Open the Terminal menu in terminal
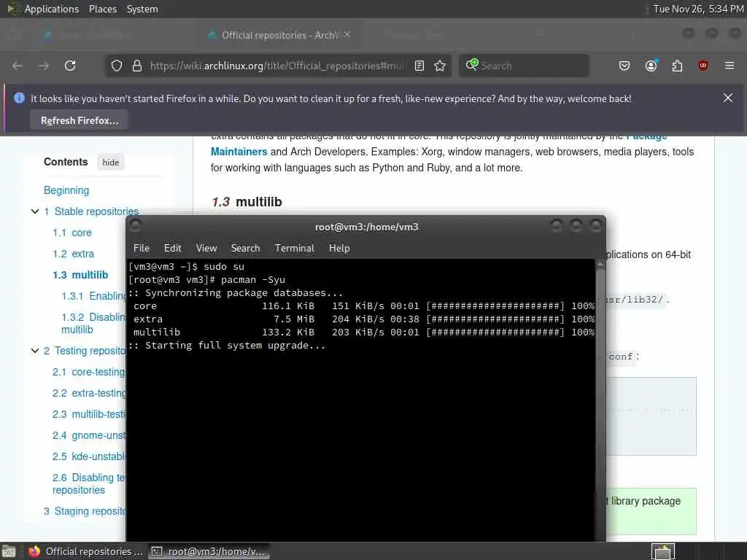Image resolution: width=747 pixels, height=560 pixels. point(295,248)
